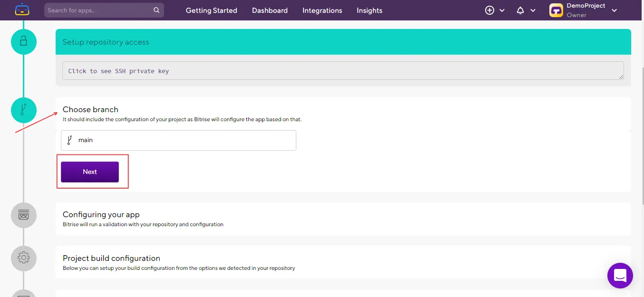Click the branch step circle icon

(x=23, y=110)
